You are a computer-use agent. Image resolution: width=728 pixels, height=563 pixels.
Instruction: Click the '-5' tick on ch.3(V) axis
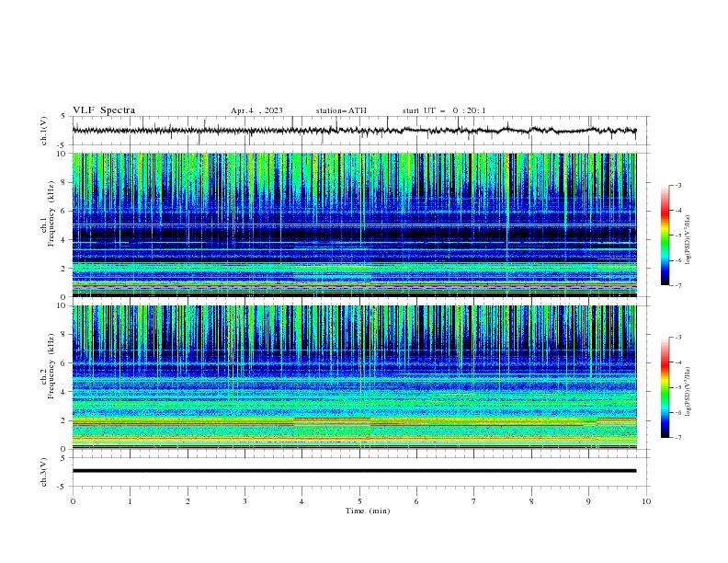pos(63,487)
